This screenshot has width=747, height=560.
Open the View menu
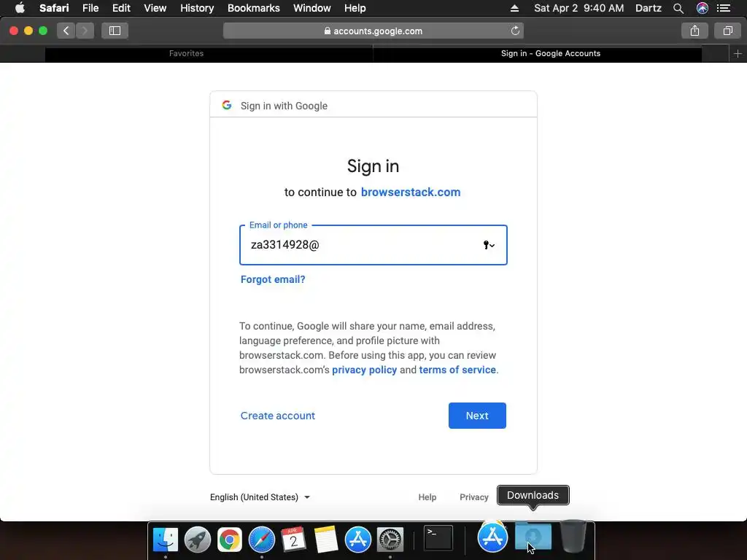(x=155, y=8)
